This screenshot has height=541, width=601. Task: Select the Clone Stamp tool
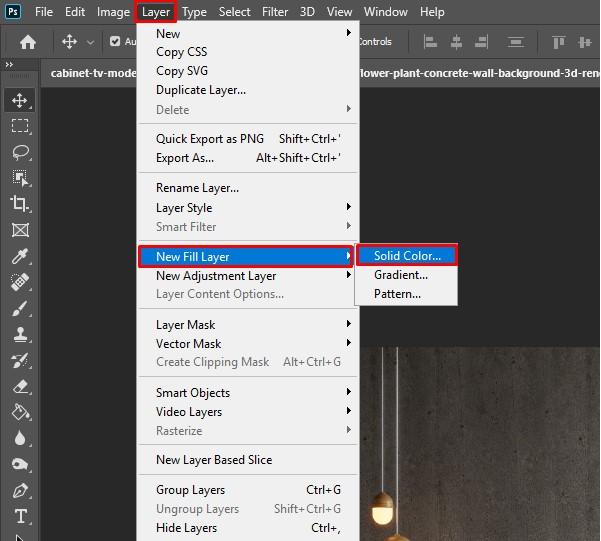(20, 334)
